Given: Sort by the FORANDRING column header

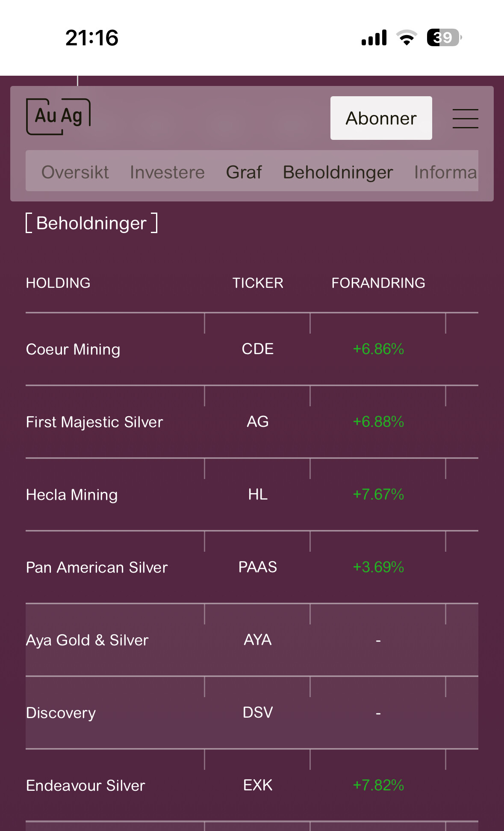Looking at the screenshot, I should coord(378,283).
